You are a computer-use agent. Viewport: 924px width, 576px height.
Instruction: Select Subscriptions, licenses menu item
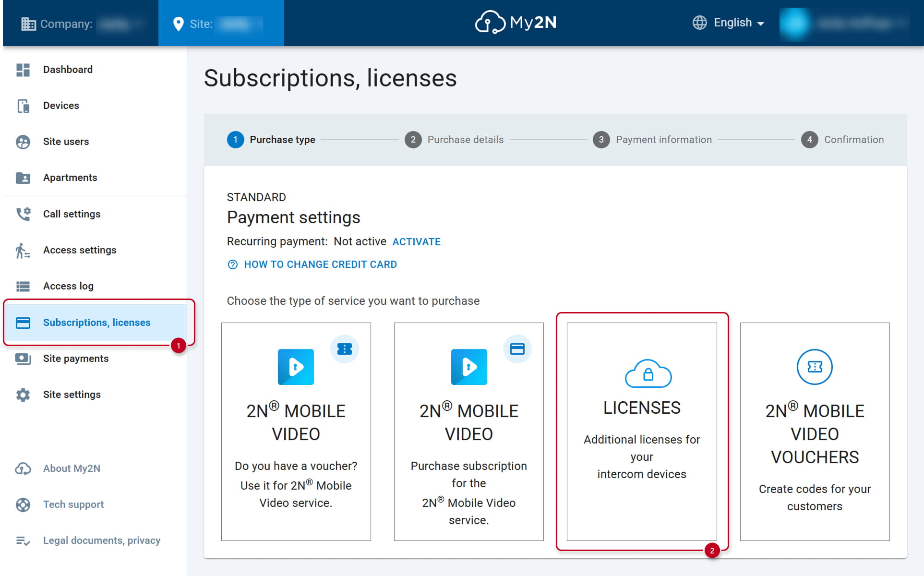tap(95, 323)
